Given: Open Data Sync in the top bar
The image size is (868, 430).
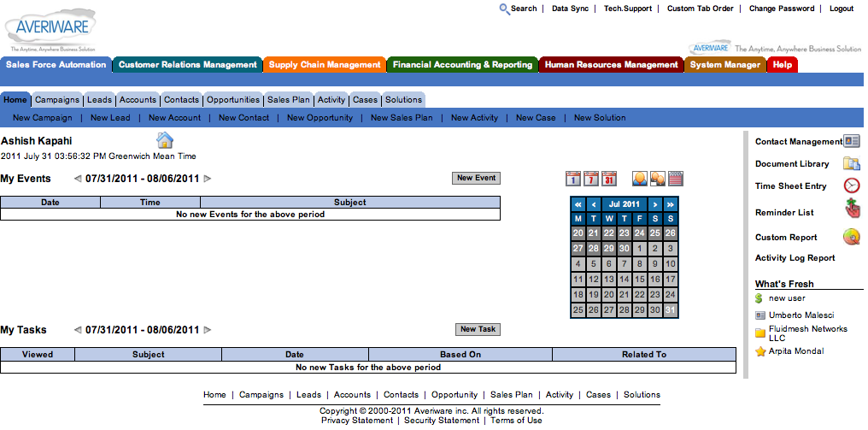Looking at the screenshot, I should pyautogui.click(x=570, y=9).
